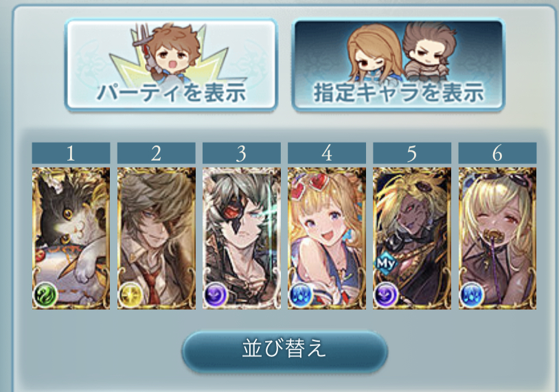The image size is (559, 392).
Task: Click the purple dark element icon on card 3
Action: point(216,295)
